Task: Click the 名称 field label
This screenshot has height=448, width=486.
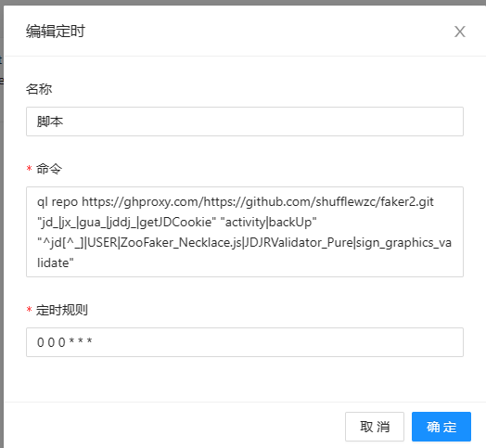Action: click(39, 89)
